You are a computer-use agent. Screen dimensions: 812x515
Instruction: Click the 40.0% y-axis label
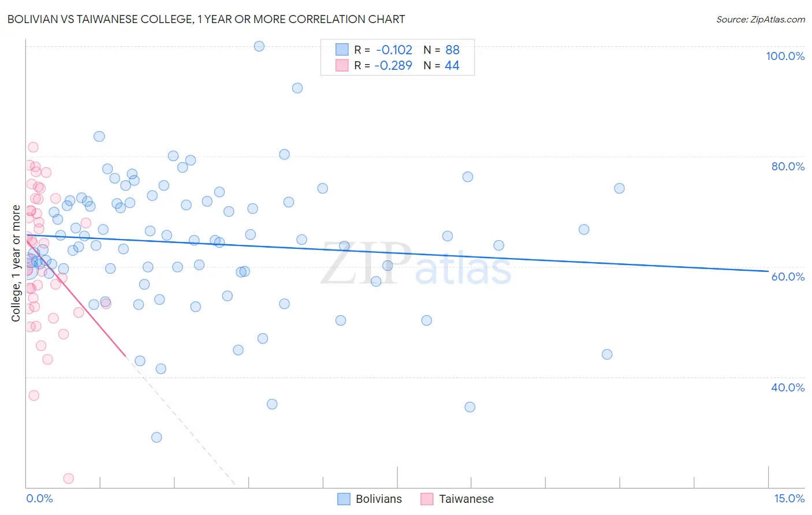coord(788,387)
